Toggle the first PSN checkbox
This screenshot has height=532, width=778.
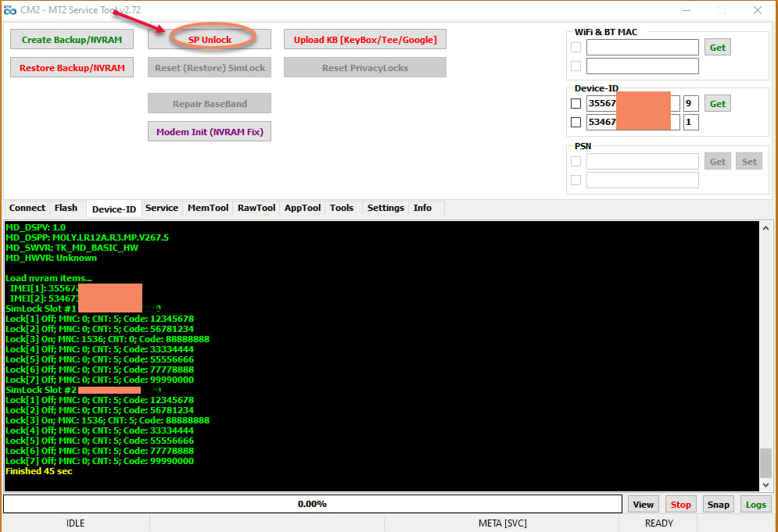click(576, 162)
